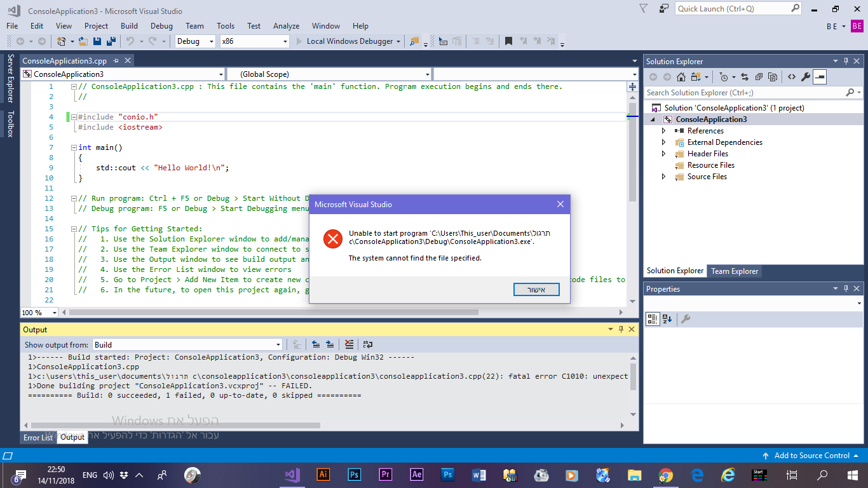Open the 100 % zoom dropdown
The height and width of the screenshot is (488, 868).
[x=39, y=313]
